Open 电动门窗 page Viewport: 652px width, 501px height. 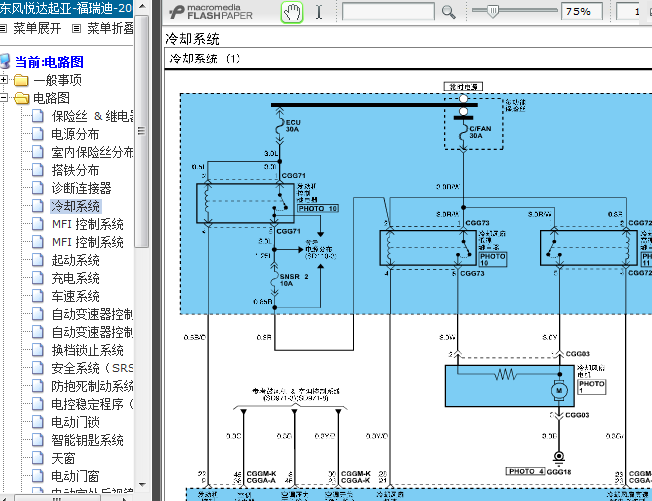pyautogui.click(x=75, y=476)
